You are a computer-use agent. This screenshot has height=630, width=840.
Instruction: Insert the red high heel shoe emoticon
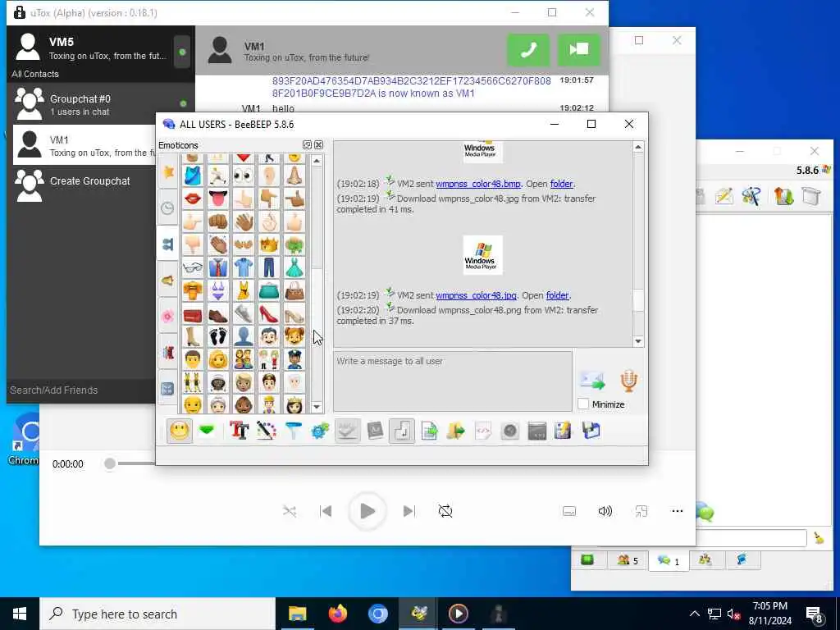(269, 314)
